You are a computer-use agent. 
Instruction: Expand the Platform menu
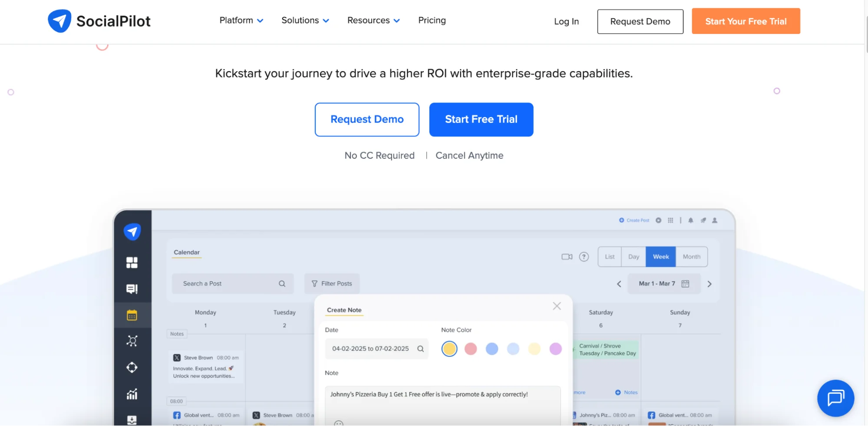click(241, 20)
